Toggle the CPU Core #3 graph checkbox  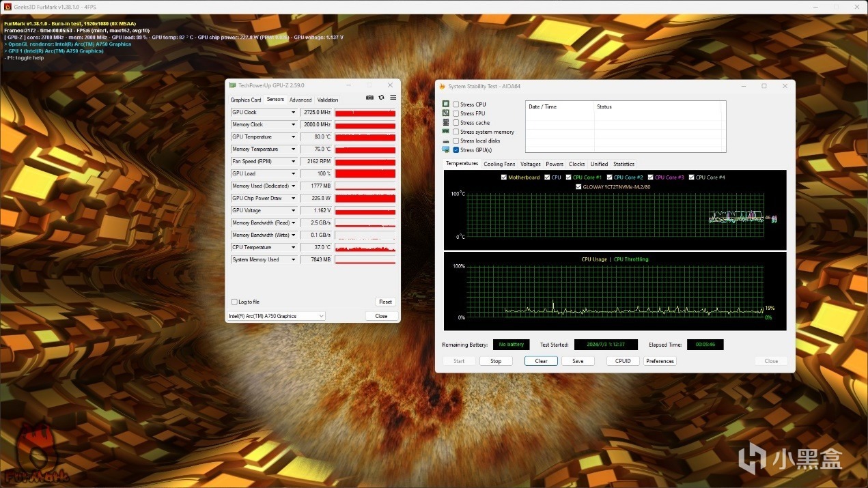click(650, 177)
